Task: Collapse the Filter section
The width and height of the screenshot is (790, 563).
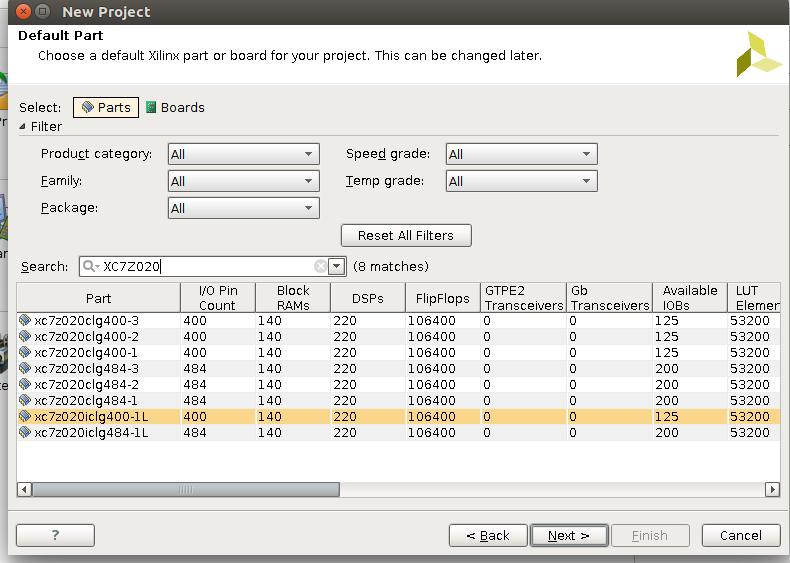Action: [x=24, y=127]
